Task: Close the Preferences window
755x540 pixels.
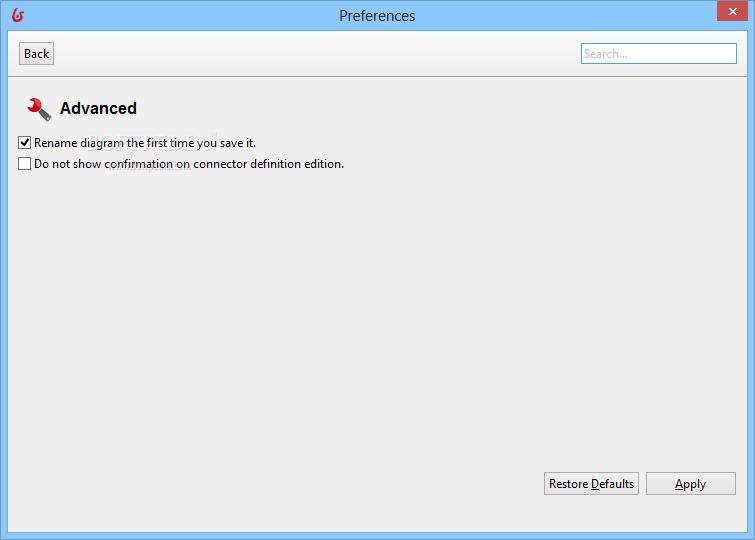Action: [732, 12]
